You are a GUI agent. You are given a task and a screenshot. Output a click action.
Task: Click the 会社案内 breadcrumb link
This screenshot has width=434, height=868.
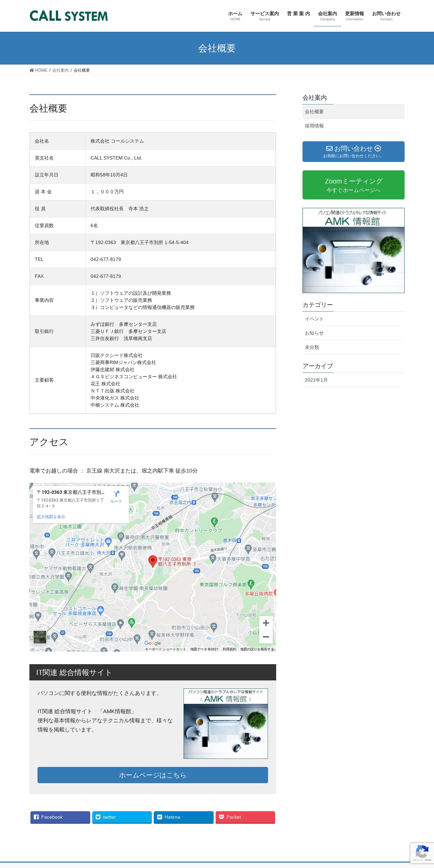[x=61, y=70]
